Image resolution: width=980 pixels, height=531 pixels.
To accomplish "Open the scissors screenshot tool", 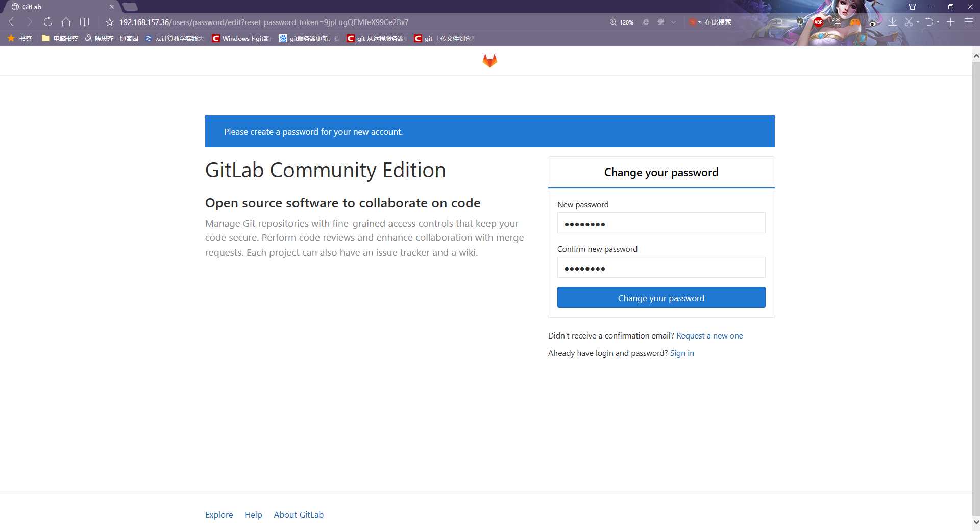I will 909,22.
